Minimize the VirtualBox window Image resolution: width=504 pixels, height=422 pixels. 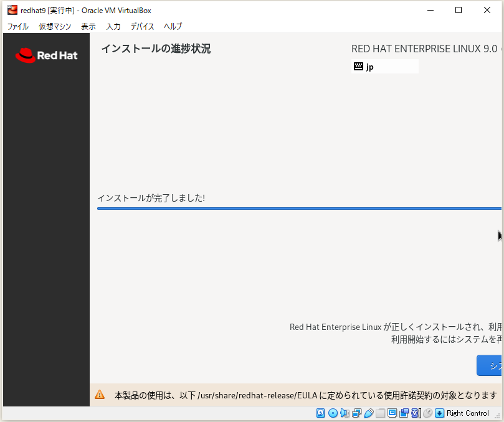pos(430,10)
